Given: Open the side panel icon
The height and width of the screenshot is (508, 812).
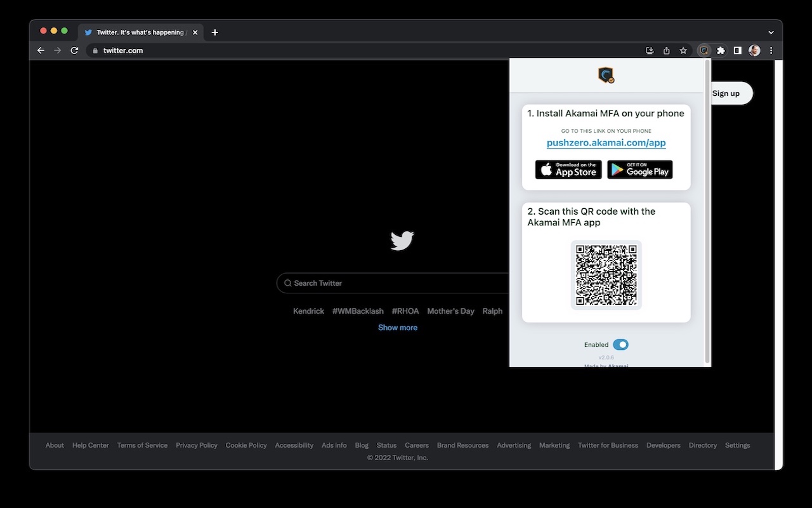Looking at the screenshot, I should coord(737,50).
